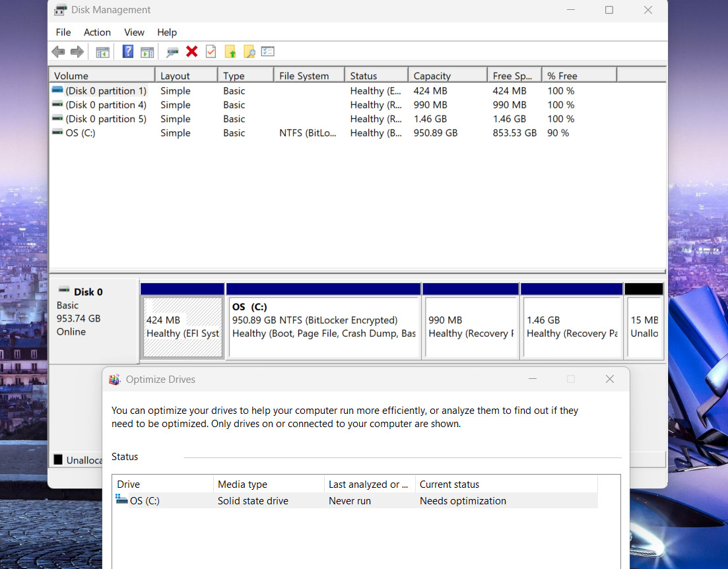Select OS (C:) row in Optimize Drives
The height and width of the screenshot is (569, 728).
pos(355,501)
